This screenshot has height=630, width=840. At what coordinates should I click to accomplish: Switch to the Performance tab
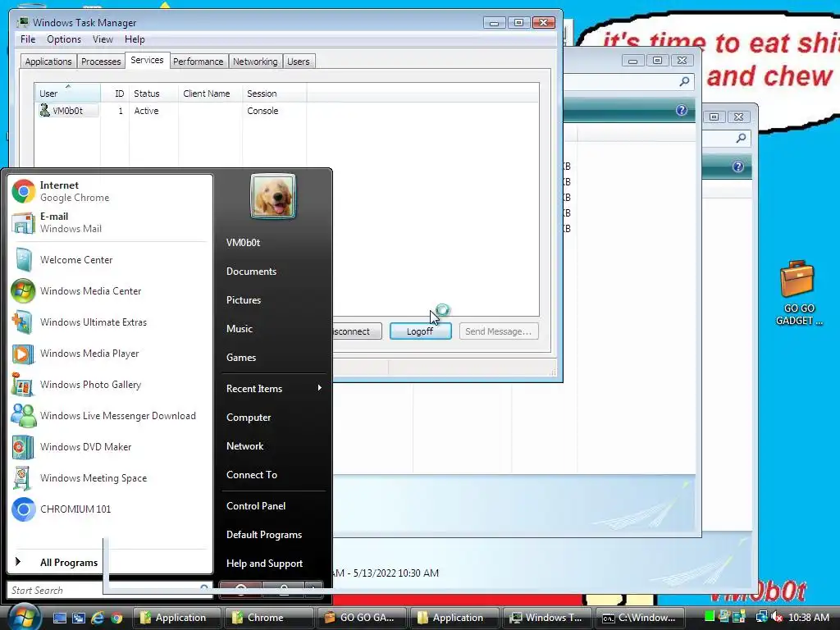tap(199, 61)
